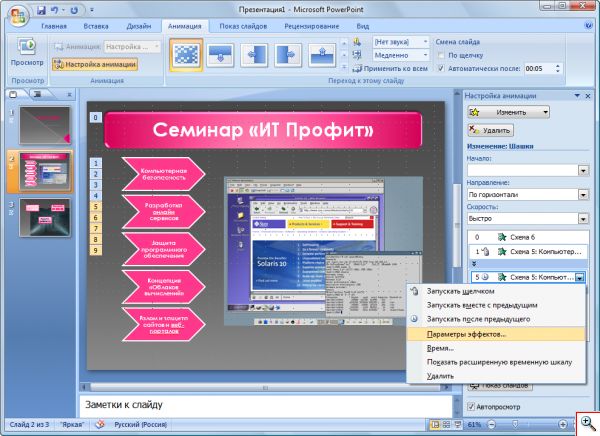
Task: Choose the push-down transition effect icon
Action: (x=220, y=56)
